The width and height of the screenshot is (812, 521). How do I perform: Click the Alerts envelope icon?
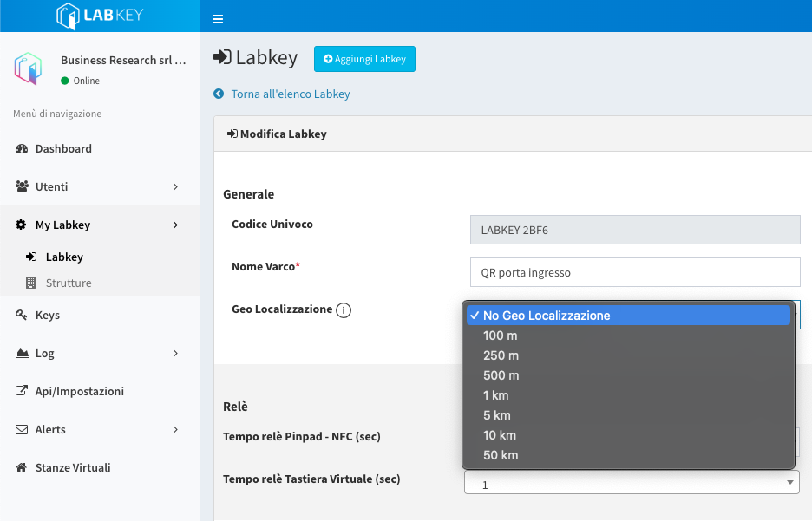tap(22, 429)
